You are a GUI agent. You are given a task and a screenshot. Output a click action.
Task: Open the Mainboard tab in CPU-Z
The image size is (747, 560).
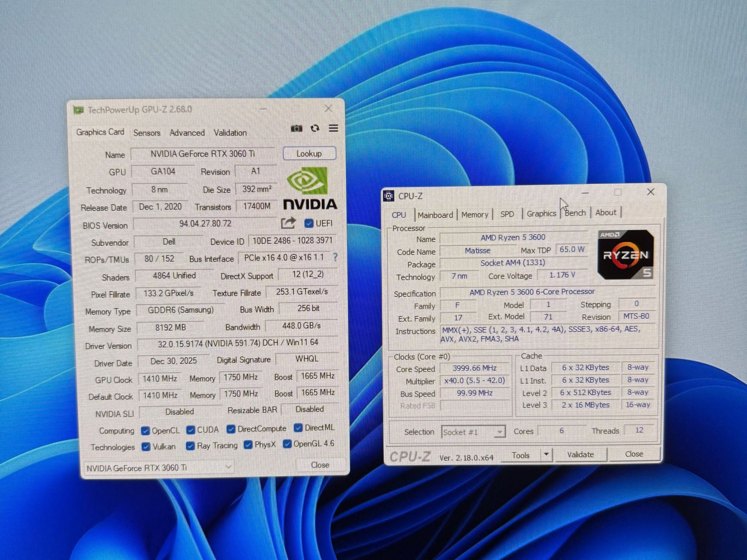435,215
